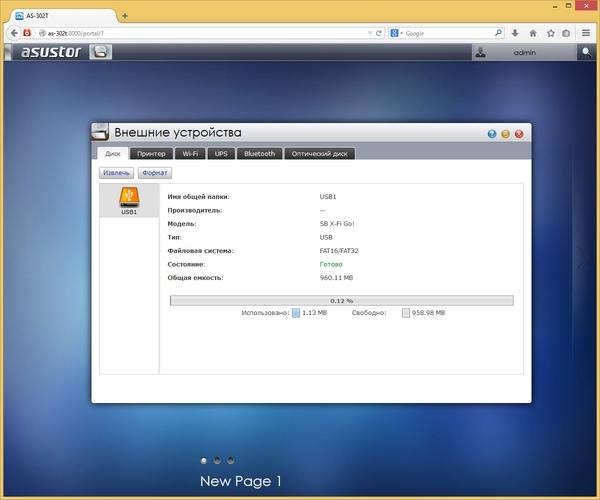Screen dimensions: 600x500
Task: Click the Готово status text
Action: click(331, 264)
